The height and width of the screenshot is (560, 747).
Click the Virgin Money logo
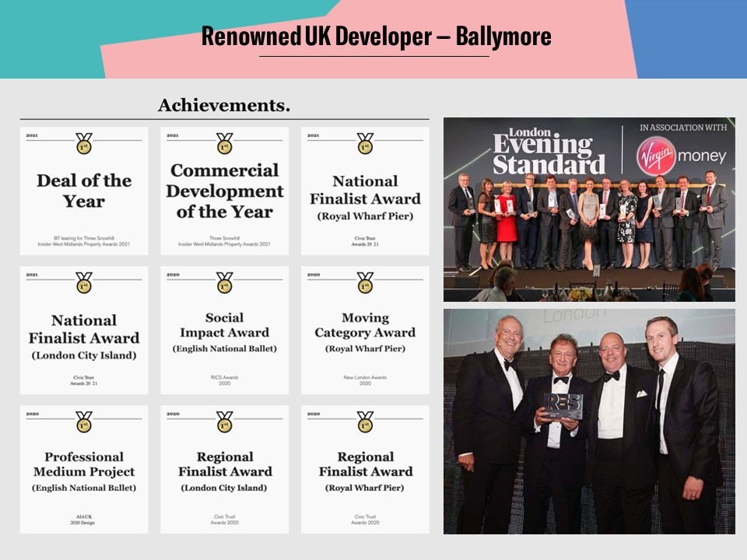[682, 156]
